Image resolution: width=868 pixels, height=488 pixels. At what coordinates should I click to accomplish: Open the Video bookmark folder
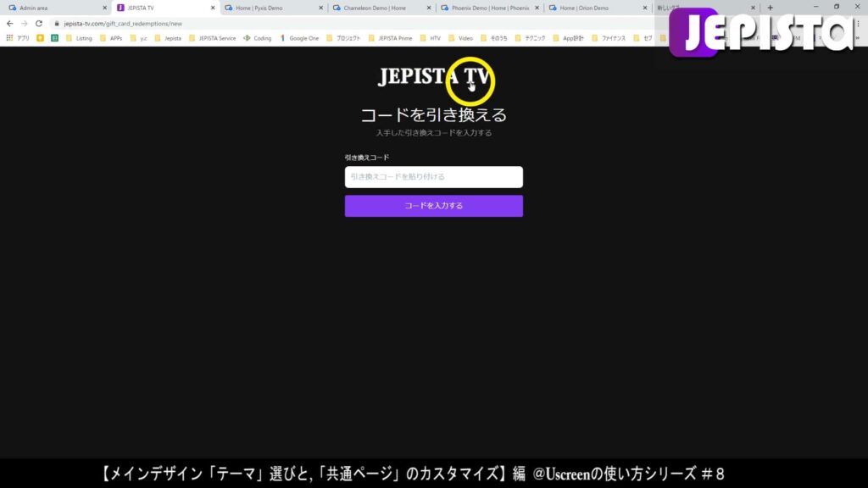(460, 38)
